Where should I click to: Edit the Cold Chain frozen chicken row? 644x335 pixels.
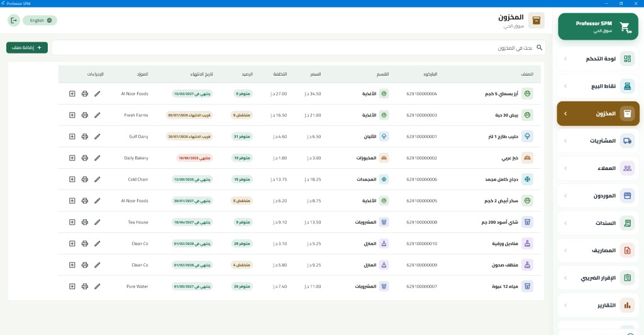point(97,179)
